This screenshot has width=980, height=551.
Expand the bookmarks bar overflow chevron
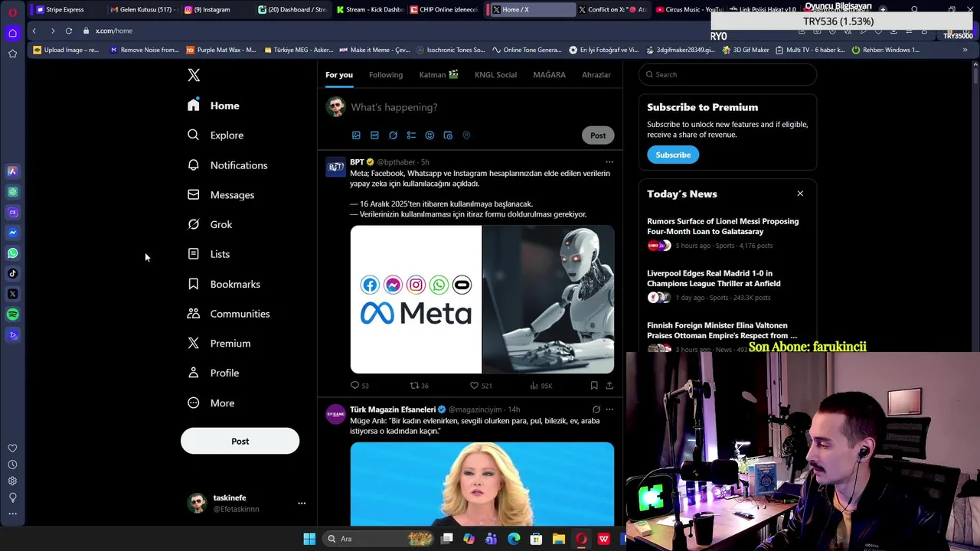click(965, 50)
